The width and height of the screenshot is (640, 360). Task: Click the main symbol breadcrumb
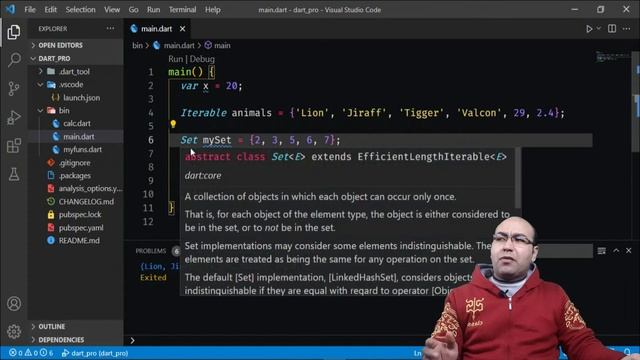(x=222, y=45)
